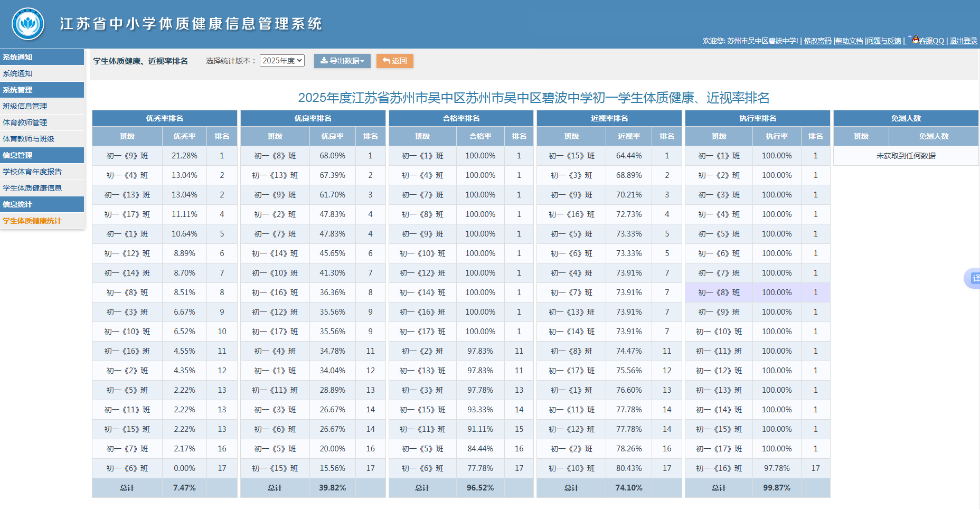Expand the 导出数据 export dropdown button
This screenshot has width=980, height=510.
(x=342, y=61)
